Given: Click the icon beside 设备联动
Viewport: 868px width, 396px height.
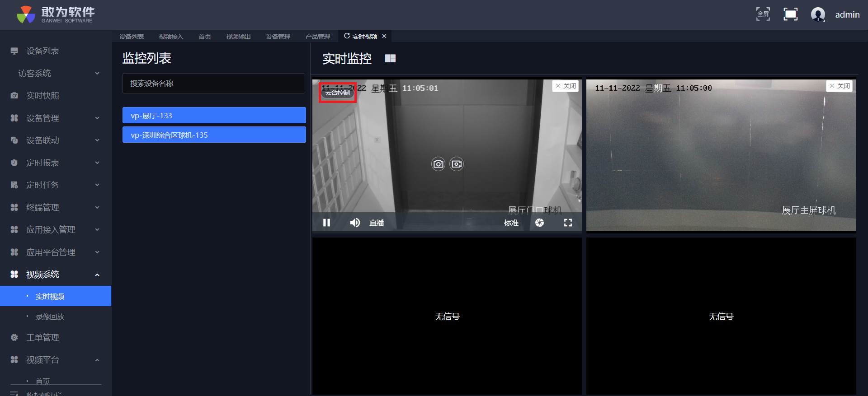Looking at the screenshot, I should coord(14,140).
